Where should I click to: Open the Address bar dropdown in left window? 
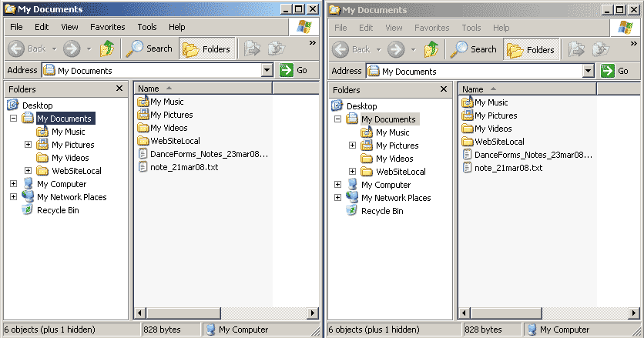pos(267,70)
